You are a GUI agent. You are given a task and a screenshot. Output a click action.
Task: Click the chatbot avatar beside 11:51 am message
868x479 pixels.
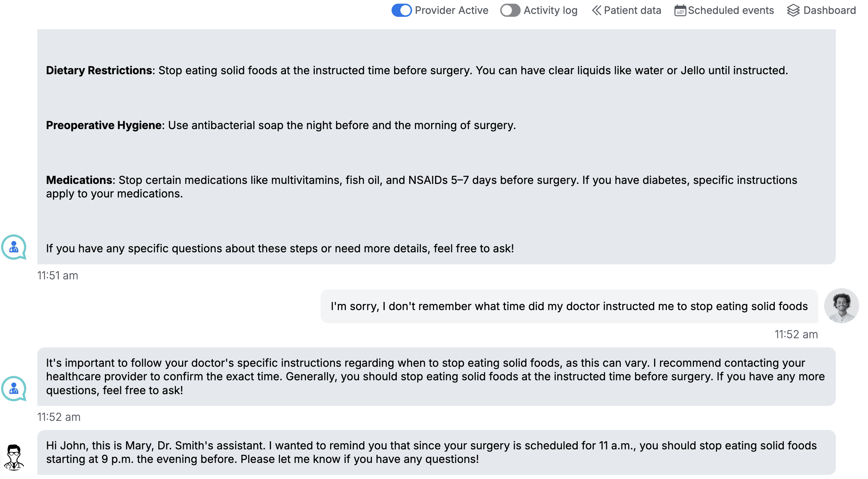(x=14, y=247)
